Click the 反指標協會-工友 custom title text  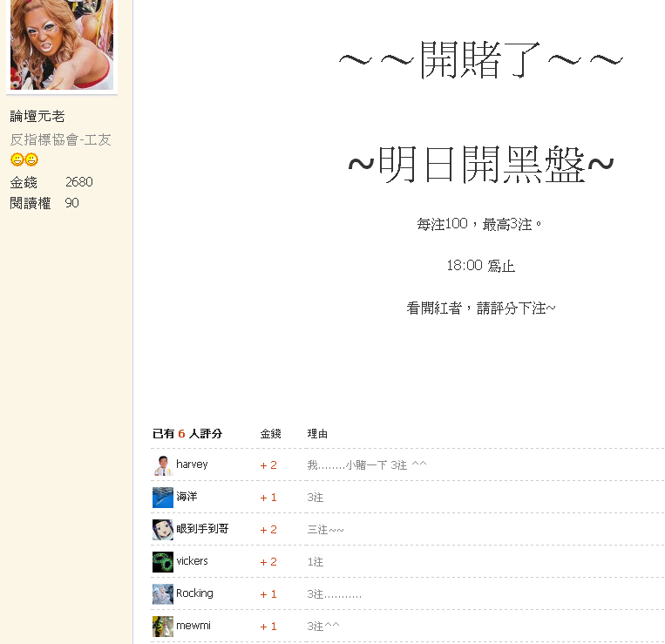(x=61, y=139)
